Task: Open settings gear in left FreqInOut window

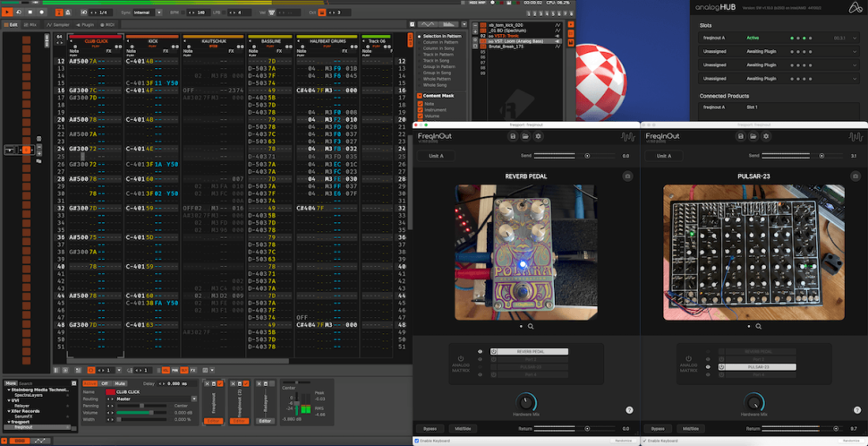Action: tap(538, 136)
